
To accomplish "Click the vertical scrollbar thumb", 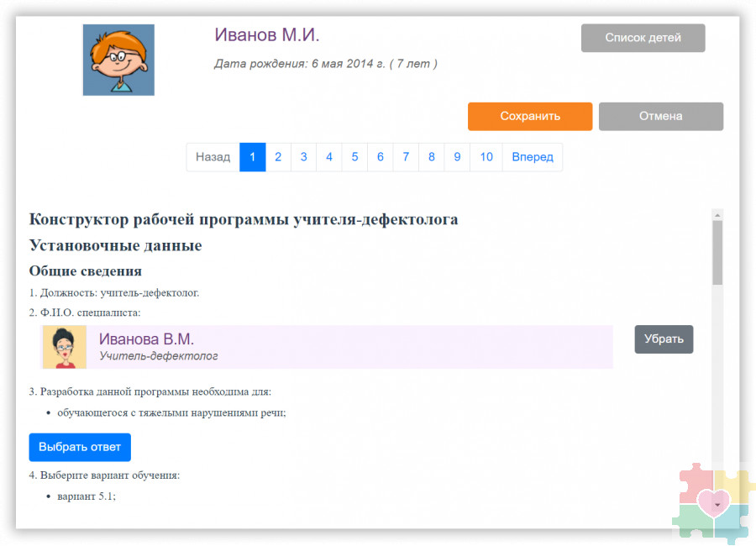I will [717, 253].
